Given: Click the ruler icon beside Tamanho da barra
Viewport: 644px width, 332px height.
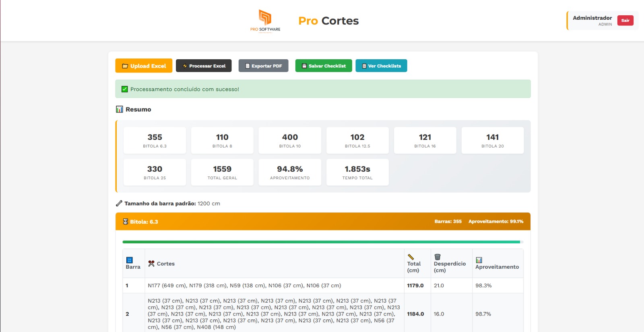Looking at the screenshot, I should [119, 203].
